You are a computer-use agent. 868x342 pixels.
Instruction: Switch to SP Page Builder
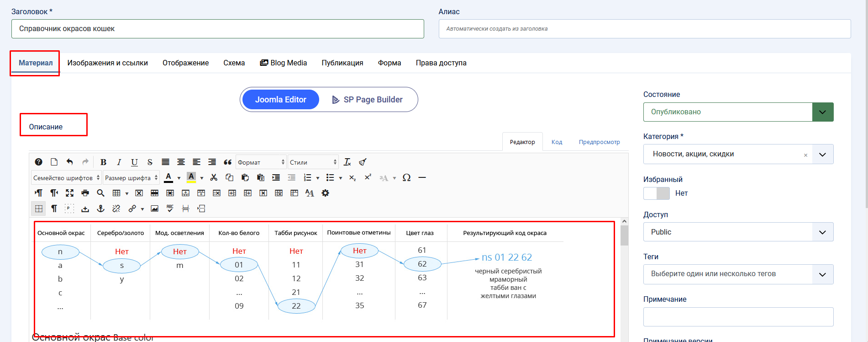point(368,100)
